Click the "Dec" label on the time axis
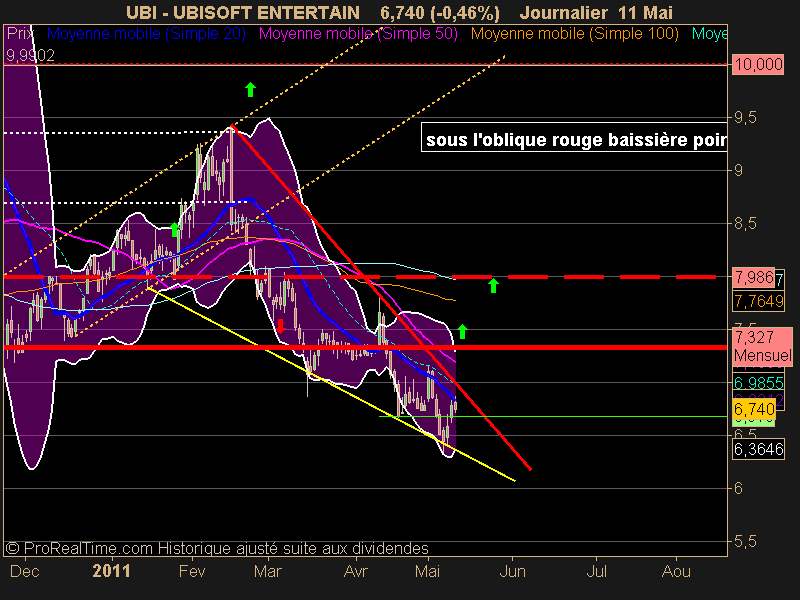Screen dimensions: 800x600 click(x=24, y=571)
